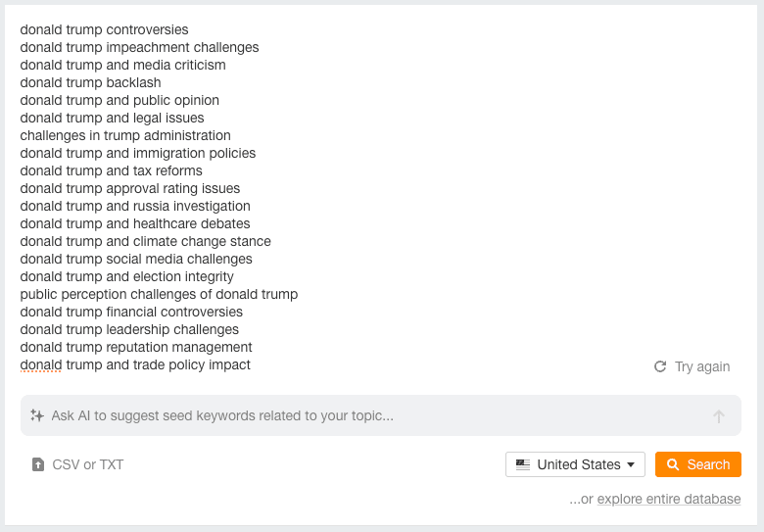Image resolution: width=764 pixels, height=532 pixels.
Task: Click the 'challenges in trump administration' line
Action: pos(125,135)
